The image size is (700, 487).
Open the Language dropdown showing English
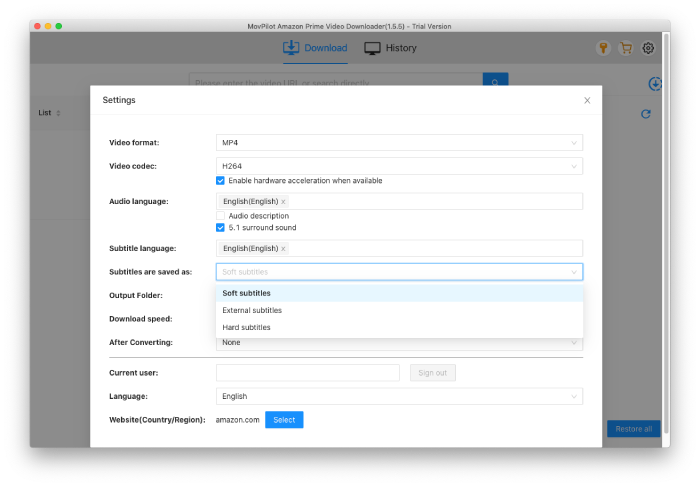coord(399,397)
